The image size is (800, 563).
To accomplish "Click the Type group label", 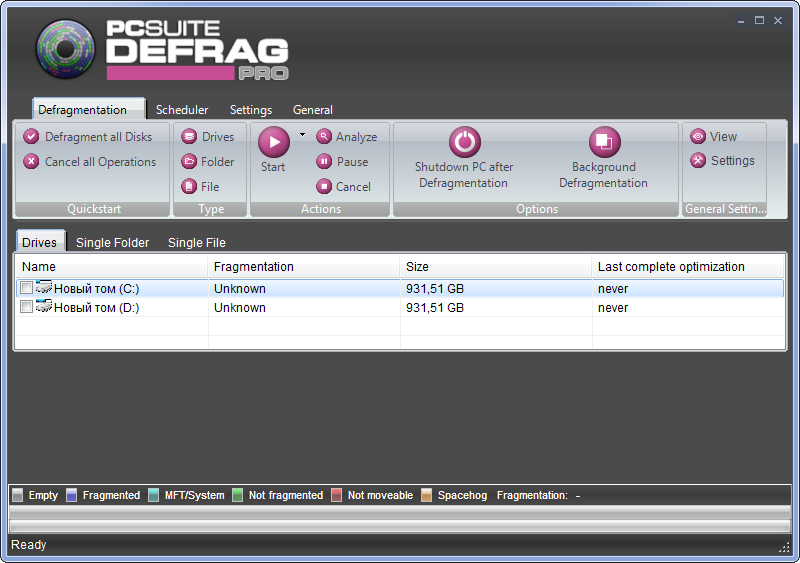I will [211, 209].
